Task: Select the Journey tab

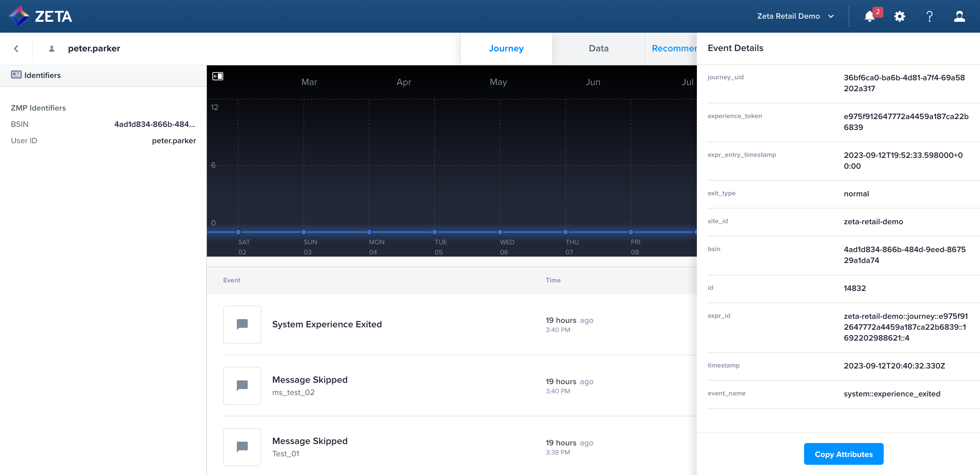Action: [506, 48]
